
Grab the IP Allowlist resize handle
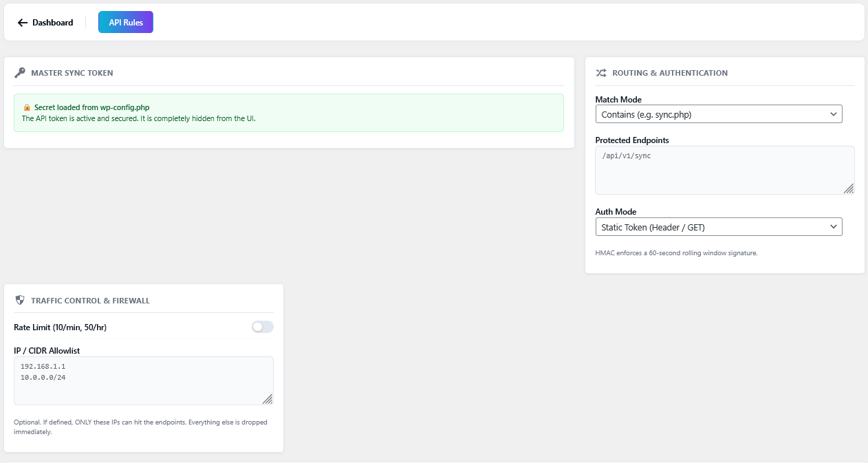click(268, 399)
